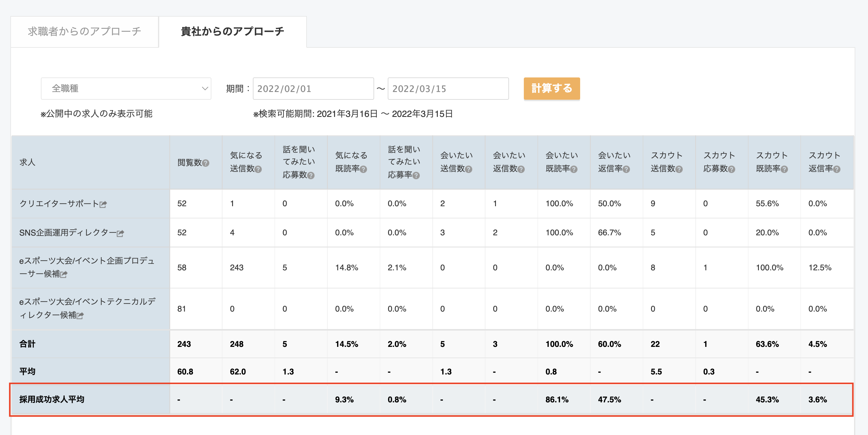Click 2.1% 話を聞いてみたい応募率 cell
This screenshot has height=435, width=868.
[397, 268]
